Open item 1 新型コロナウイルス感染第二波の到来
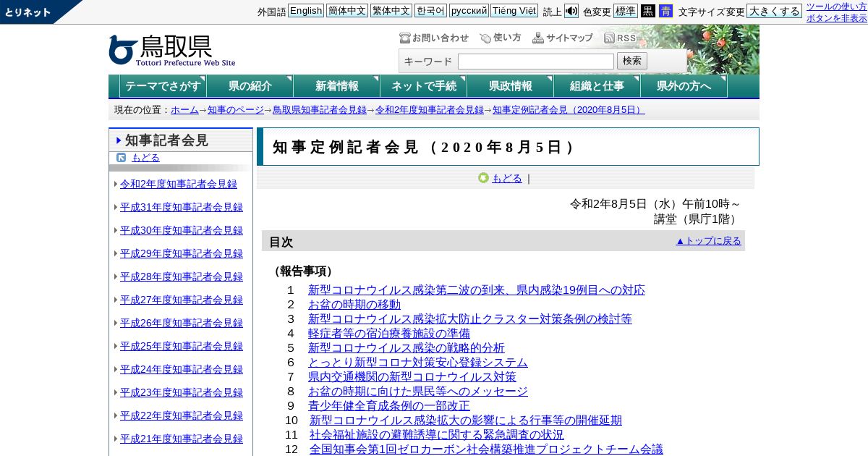Image resolution: width=868 pixels, height=456 pixels. [477, 290]
